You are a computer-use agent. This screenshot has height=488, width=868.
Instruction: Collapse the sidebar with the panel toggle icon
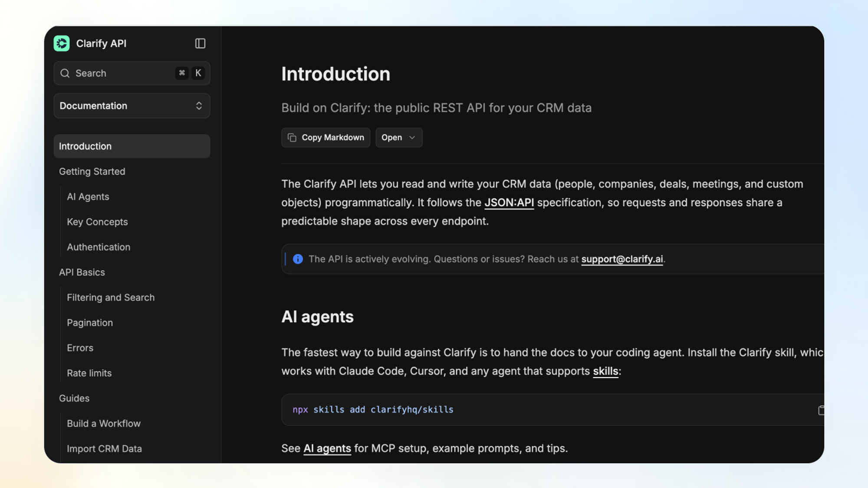[200, 43]
